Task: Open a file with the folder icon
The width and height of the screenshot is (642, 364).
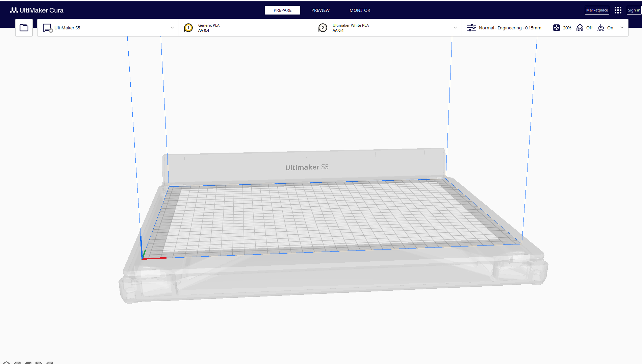Action: click(24, 28)
